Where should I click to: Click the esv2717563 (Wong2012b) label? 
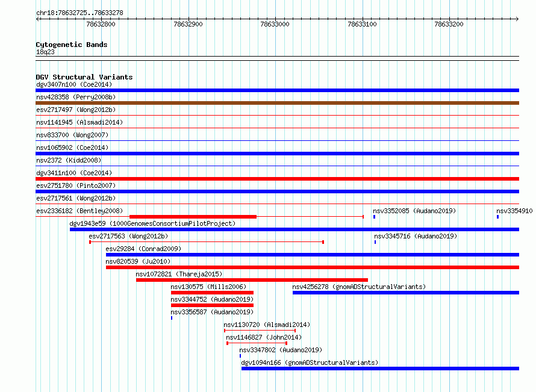tap(128, 236)
